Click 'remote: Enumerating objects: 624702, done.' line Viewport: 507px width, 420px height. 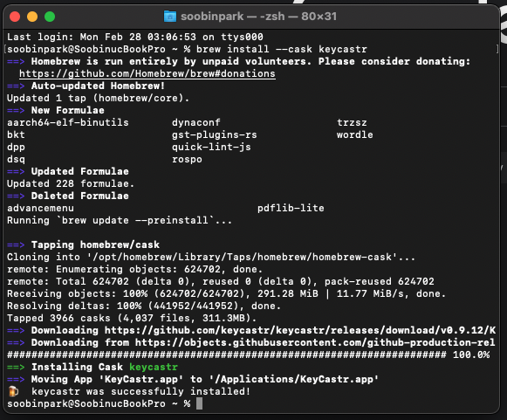coord(135,270)
